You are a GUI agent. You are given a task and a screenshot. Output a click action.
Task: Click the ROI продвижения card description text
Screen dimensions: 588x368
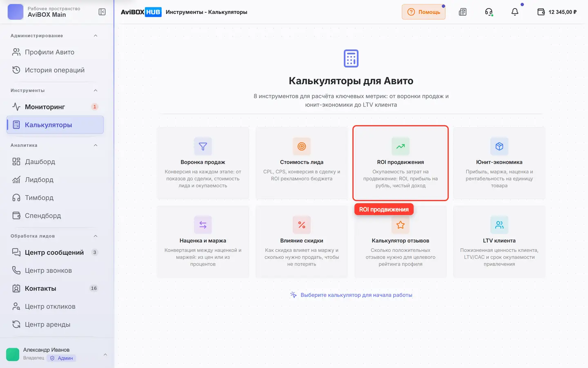401,179
